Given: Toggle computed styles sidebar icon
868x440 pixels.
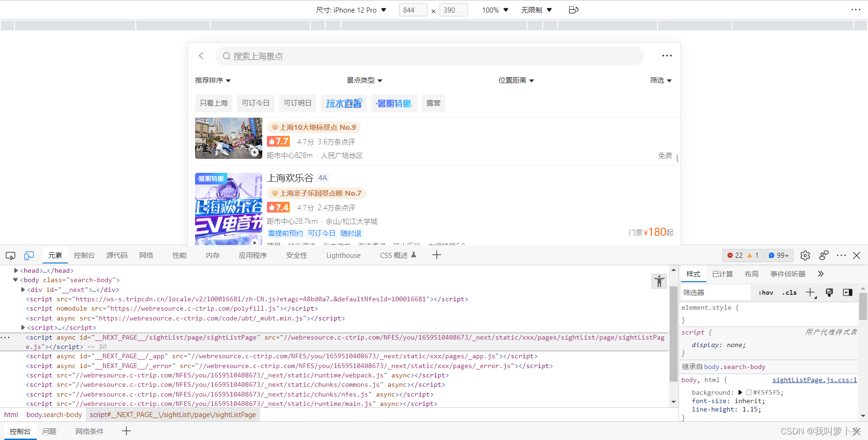Looking at the screenshot, I should [847, 293].
